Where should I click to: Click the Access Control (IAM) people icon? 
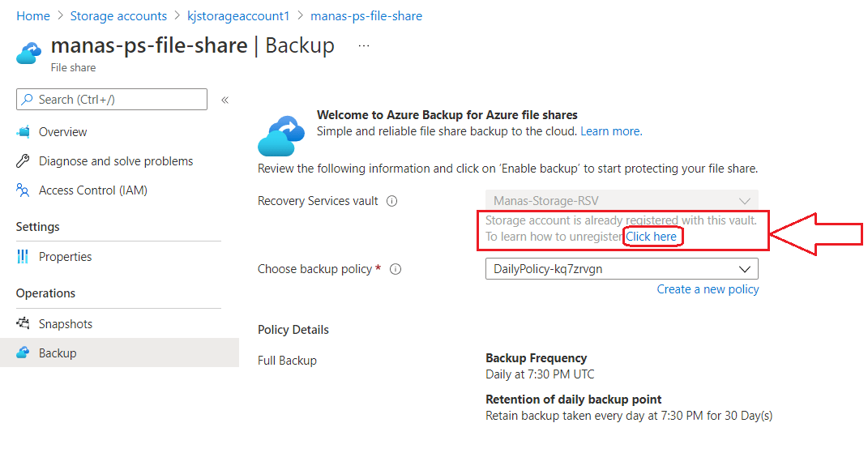point(23,190)
